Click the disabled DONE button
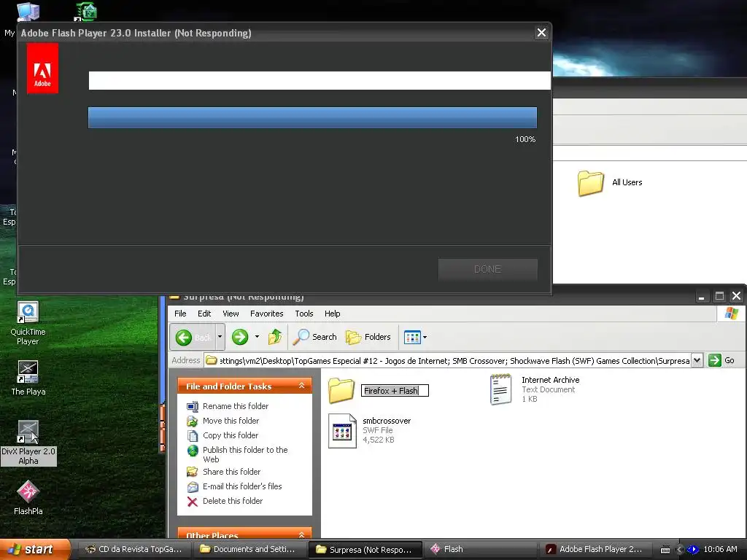This screenshot has height=560, width=747. [x=487, y=269]
